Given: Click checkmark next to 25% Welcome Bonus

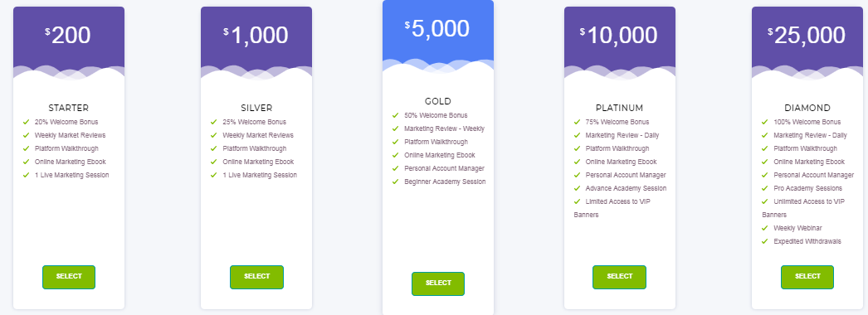Looking at the screenshot, I should 213,122.
